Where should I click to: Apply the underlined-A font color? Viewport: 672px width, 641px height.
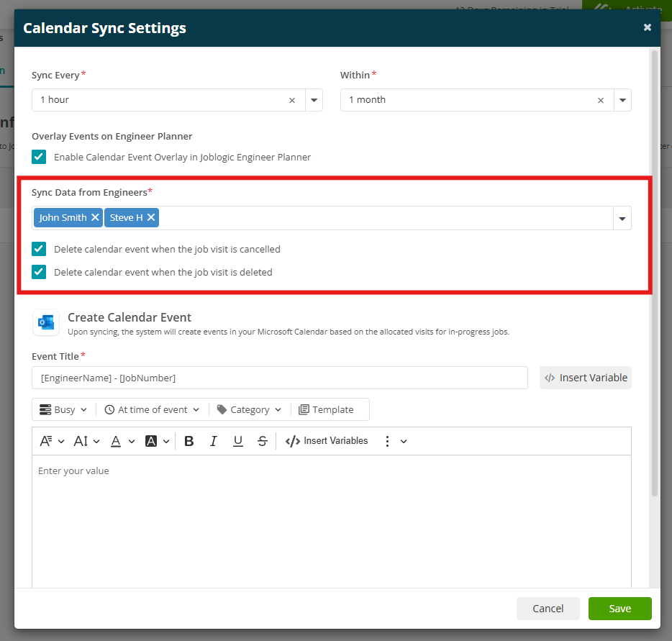pos(116,441)
